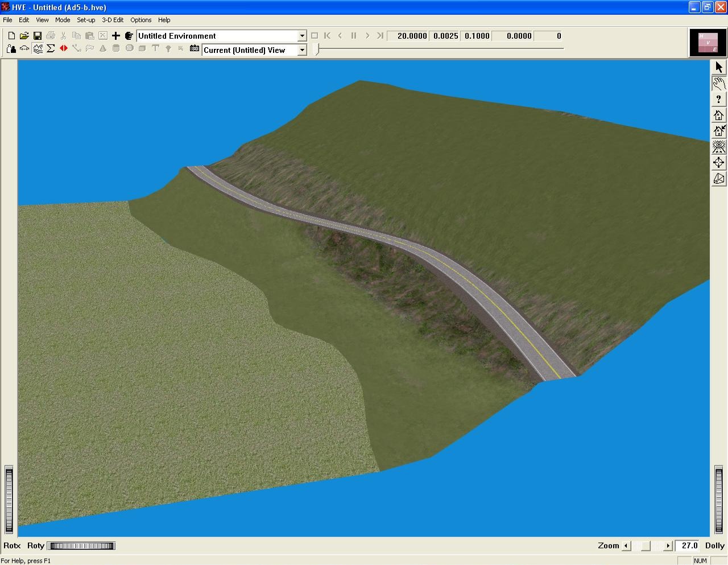Click the camera snapshot icon
This screenshot has width=728, height=565.
[195, 49]
